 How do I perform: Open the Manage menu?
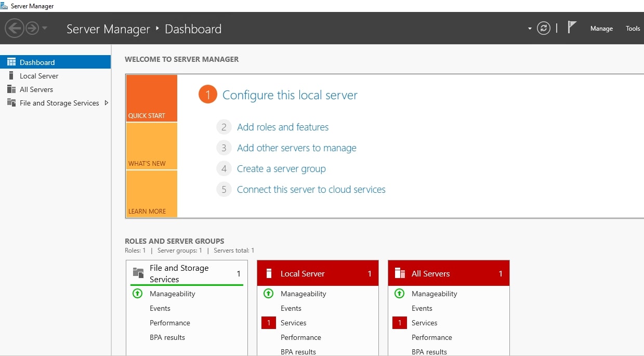coord(601,29)
